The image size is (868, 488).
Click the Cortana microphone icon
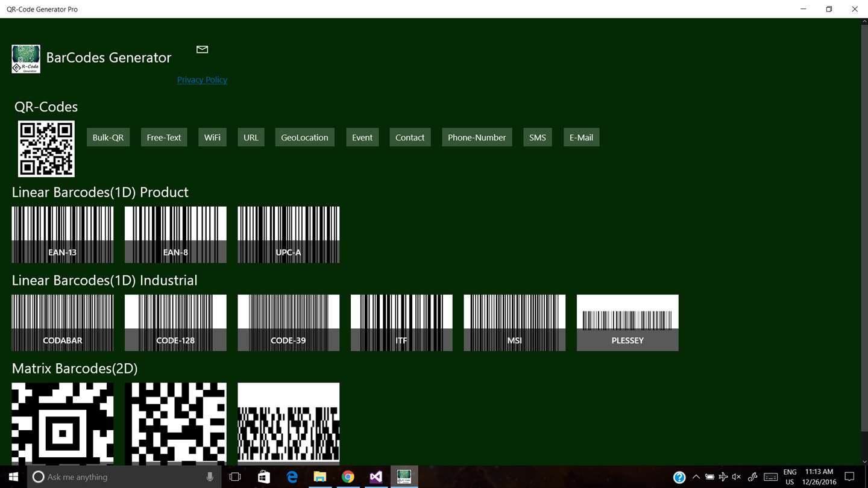[x=210, y=477]
